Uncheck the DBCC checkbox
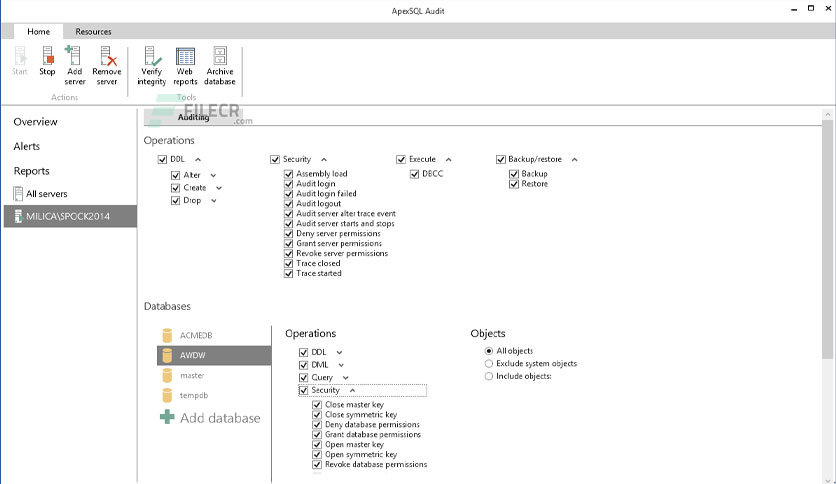836x484 pixels. (x=414, y=174)
